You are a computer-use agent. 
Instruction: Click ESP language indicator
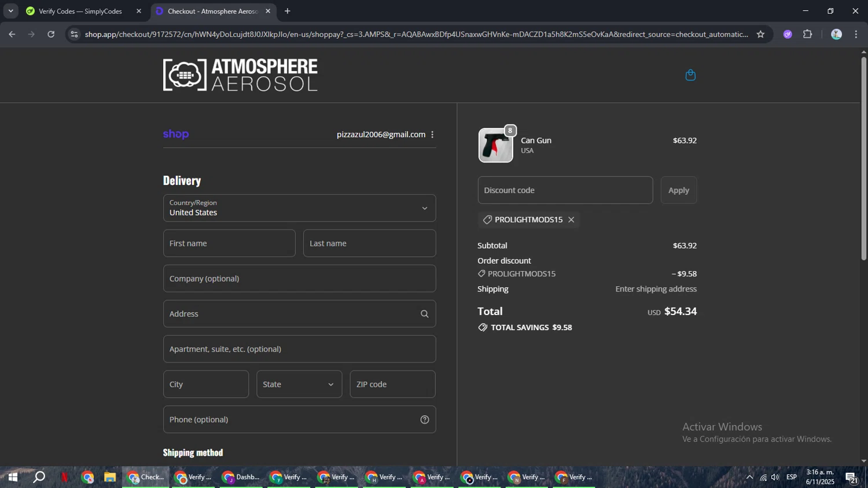[x=792, y=478]
